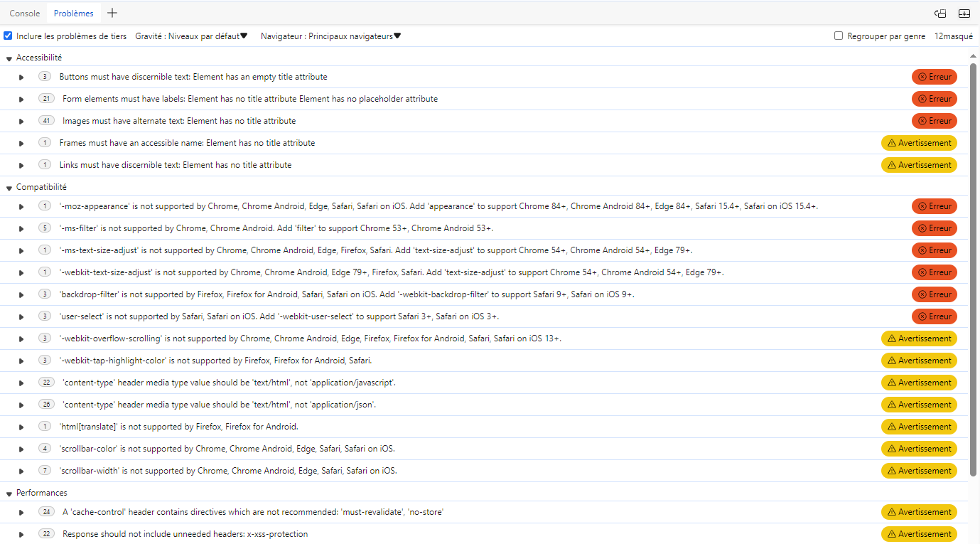The width and height of the screenshot is (980, 544).
Task: Click the count badge '7' on 'scrollbar-width' issue
Action: [x=45, y=471]
